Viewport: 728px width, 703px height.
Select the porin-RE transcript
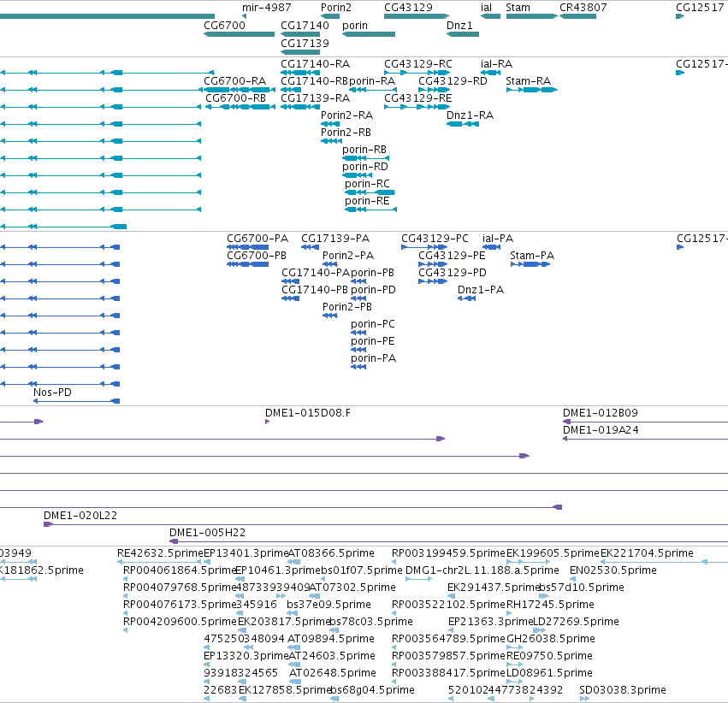pyautogui.click(x=371, y=210)
